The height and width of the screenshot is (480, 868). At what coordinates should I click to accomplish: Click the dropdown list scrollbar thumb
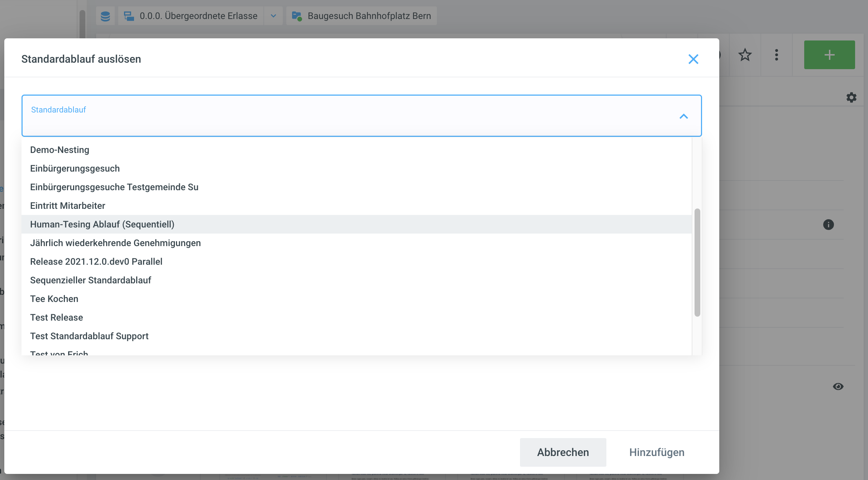pyautogui.click(x=697, y=262)
